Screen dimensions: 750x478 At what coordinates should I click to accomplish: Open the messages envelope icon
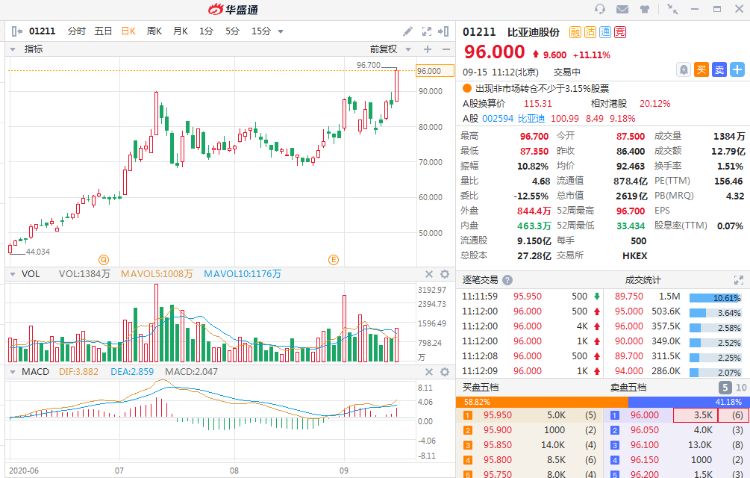[x=622, y=9]
